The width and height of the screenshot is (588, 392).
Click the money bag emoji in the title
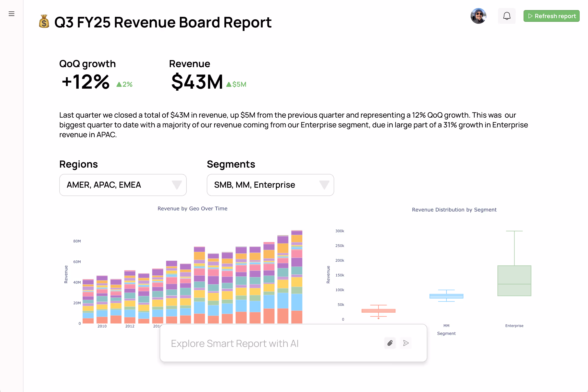pos(43,22)
